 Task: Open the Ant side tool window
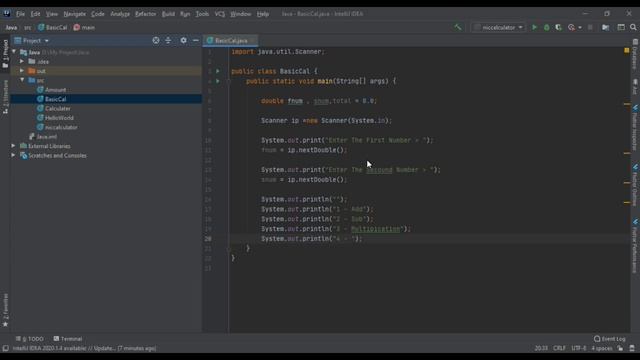coord(635,87)
